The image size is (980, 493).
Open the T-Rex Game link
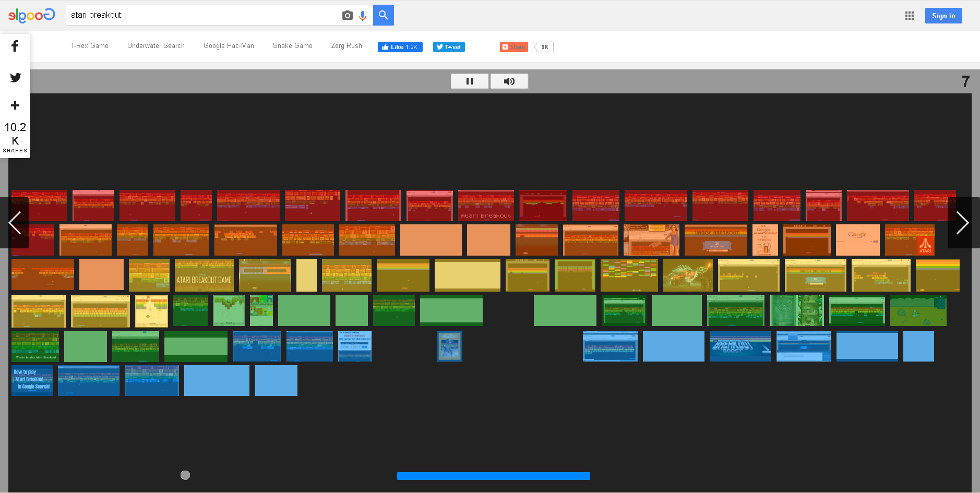point(90,46)
